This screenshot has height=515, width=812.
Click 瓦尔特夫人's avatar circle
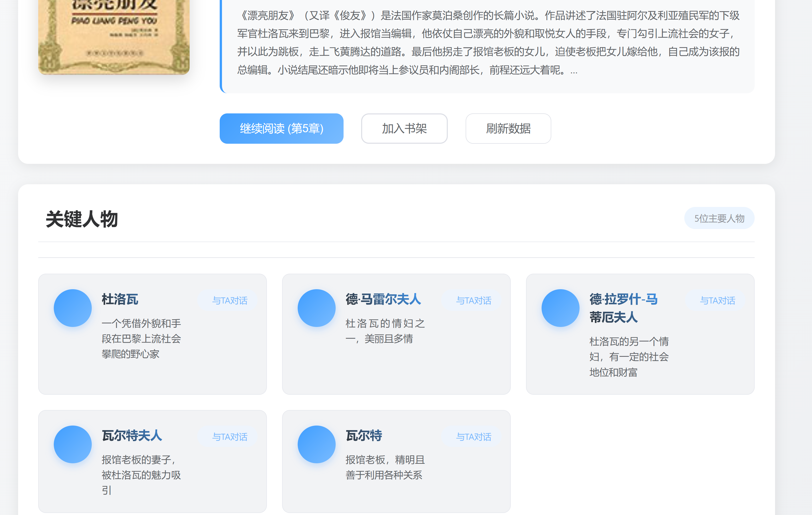coord(72,444)
